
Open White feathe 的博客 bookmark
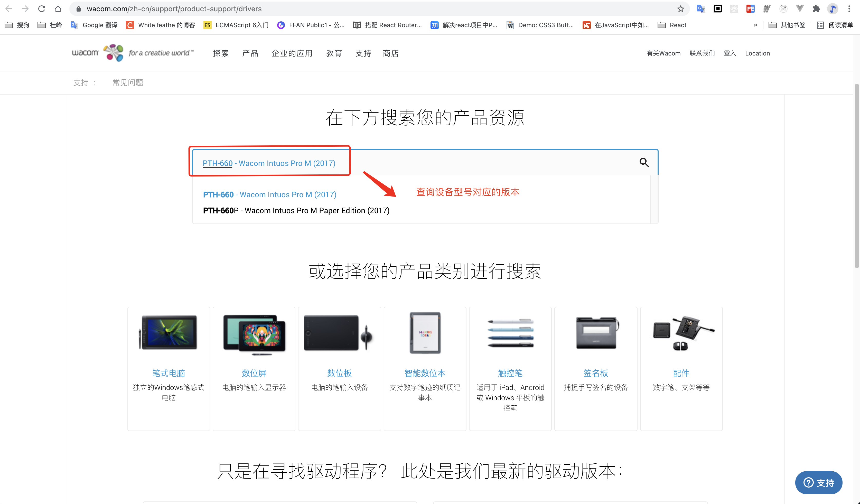pos(160,25)
